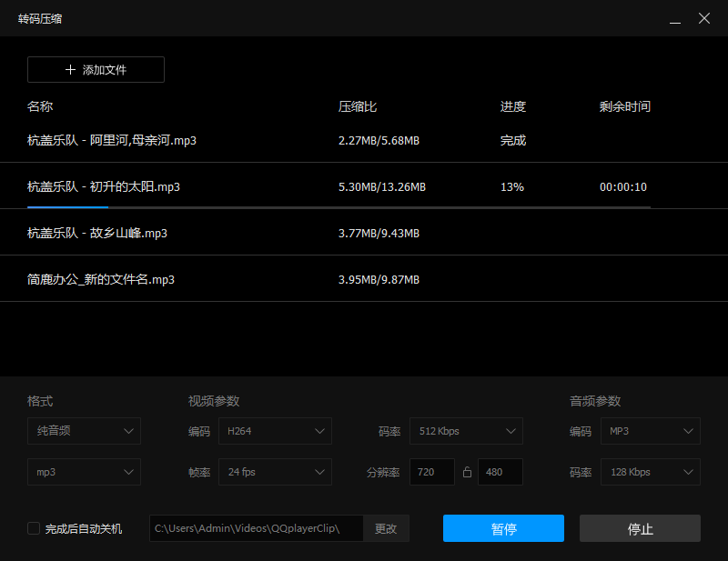
Task: Click the unlocked aspect ratio lock icon
Action: (467, 472)
